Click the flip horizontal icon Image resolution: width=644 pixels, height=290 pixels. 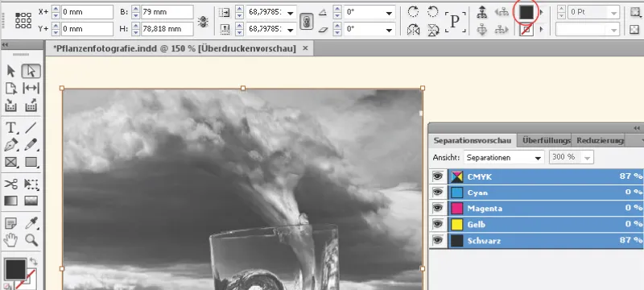[413, 30]
